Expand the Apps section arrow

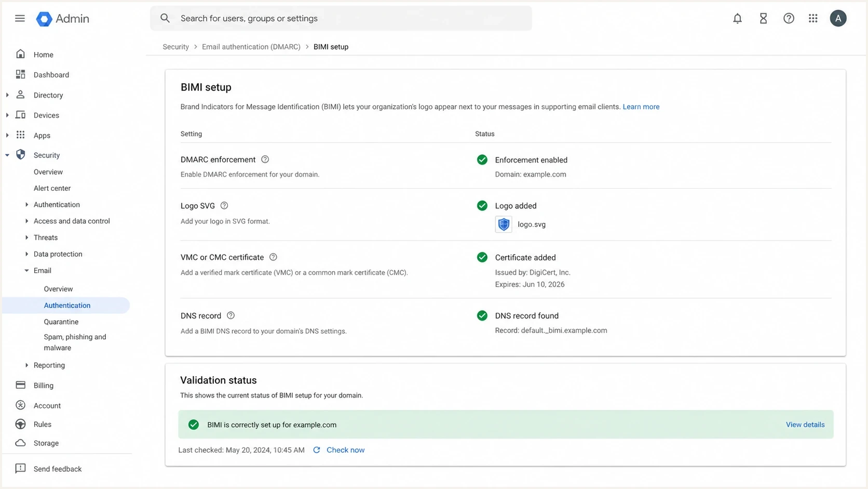(7, 136)
